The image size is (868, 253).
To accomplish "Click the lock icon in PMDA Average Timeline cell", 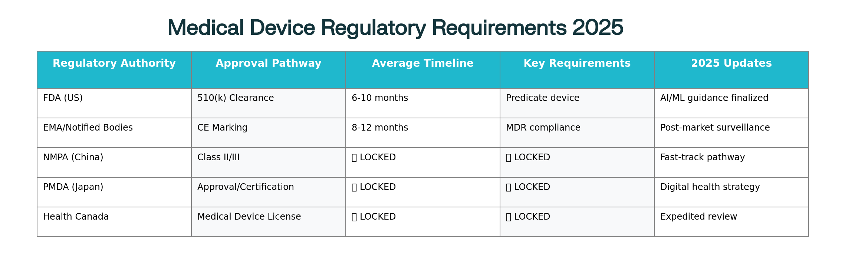I will [354, 187].
